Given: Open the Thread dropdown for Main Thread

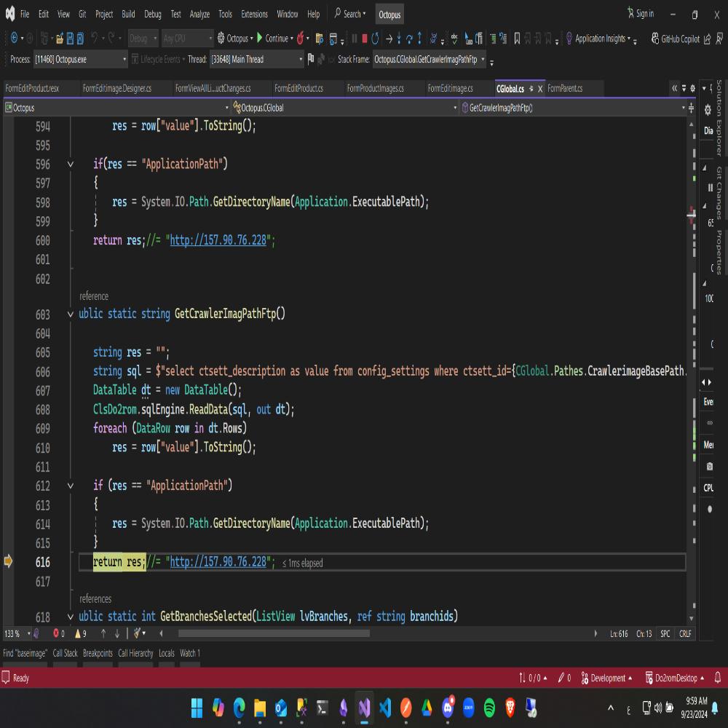Looking at the screenshot, I should click(257, 60).
